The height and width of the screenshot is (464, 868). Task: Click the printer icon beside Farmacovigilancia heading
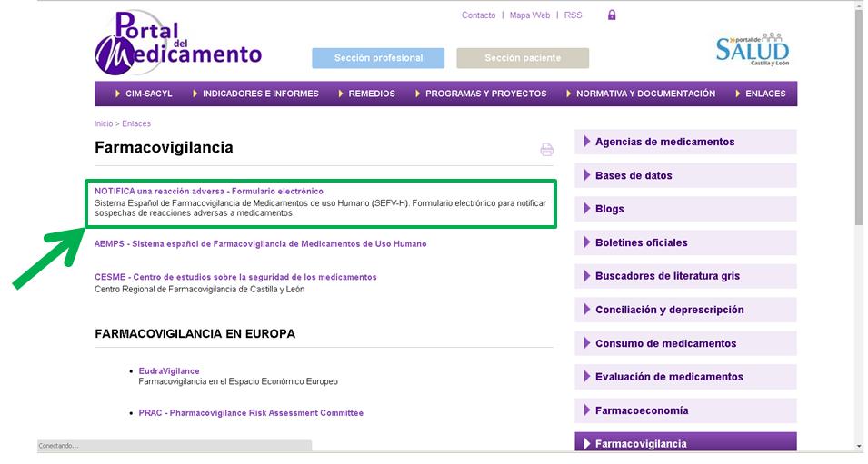[546, 150]
